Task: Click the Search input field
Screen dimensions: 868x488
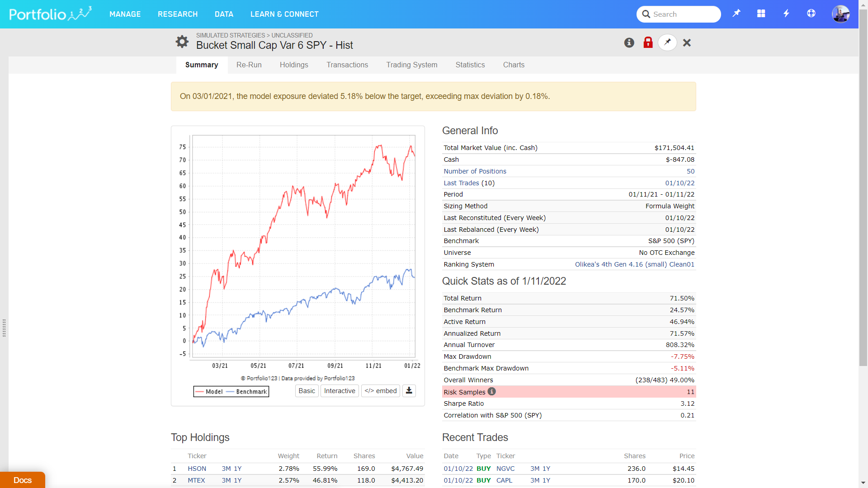Action: [683, 14]
